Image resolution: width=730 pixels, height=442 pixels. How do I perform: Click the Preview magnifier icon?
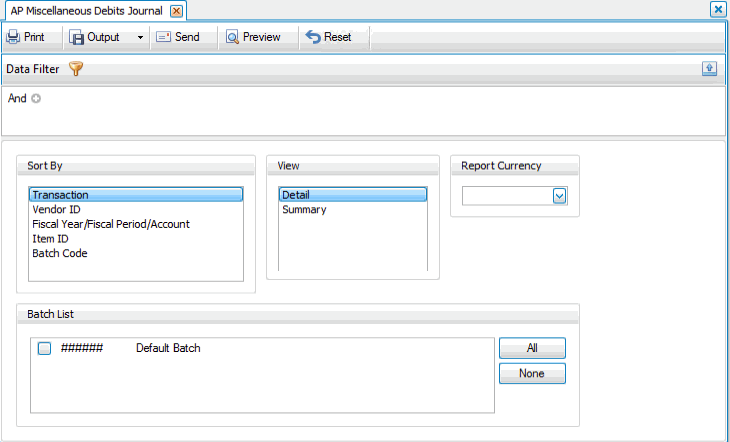point(232,37)
